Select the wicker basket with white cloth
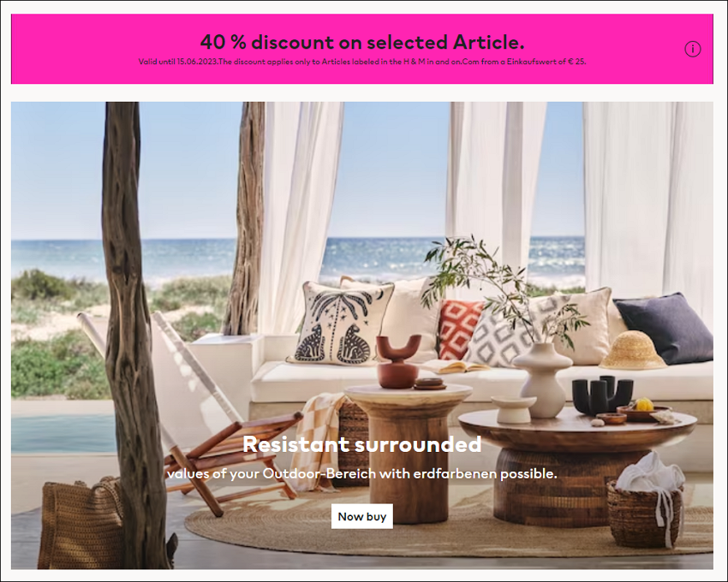This screenshot has width=728, height=582. pyautogui.click(x=646, y=502)
